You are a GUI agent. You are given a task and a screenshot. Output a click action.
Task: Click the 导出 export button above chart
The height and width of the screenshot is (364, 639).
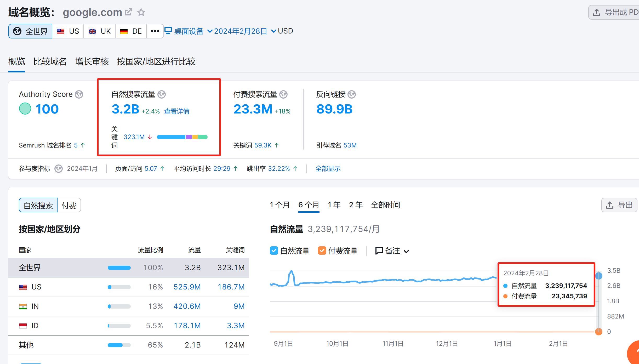click(x=619, y=205)
